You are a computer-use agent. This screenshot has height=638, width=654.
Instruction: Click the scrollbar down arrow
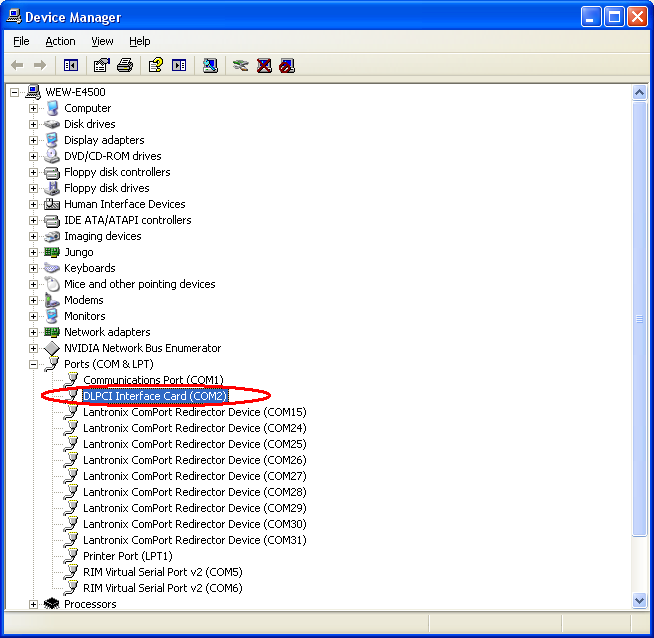[640, 601]
